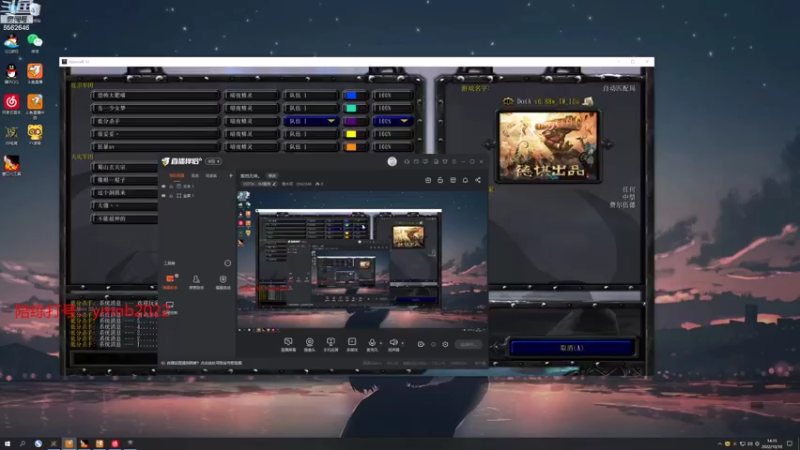Open race dropdown of the fifth player row
The height and width of the screenshot is (450, 800).
(x=251, y=147)
